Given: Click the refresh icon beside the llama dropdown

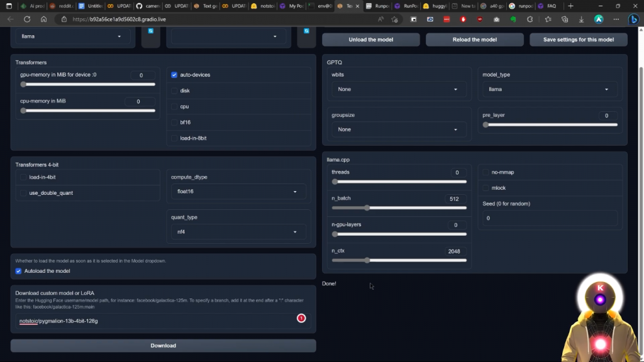Looking at the screenshot, I should [x=150, y=31].
